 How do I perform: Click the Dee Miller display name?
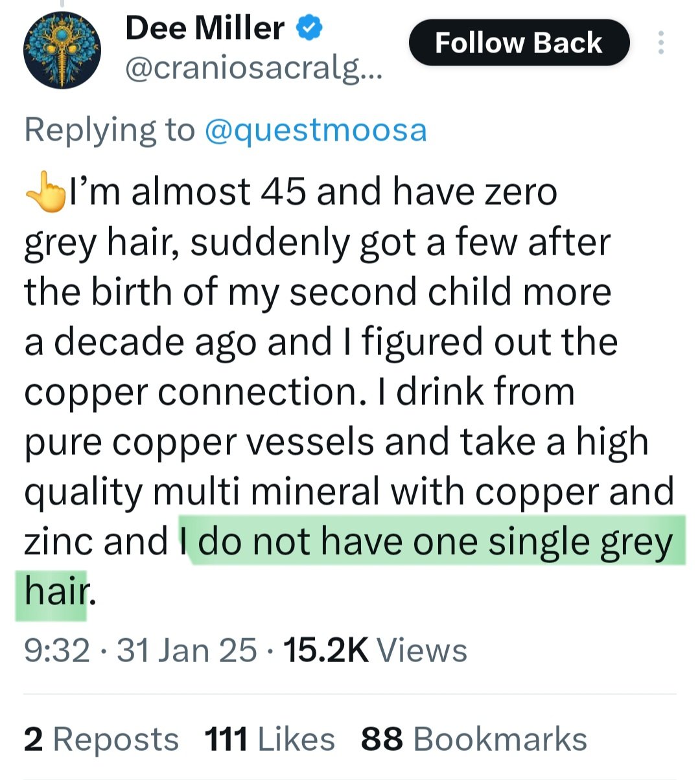[x=205, y=29]
